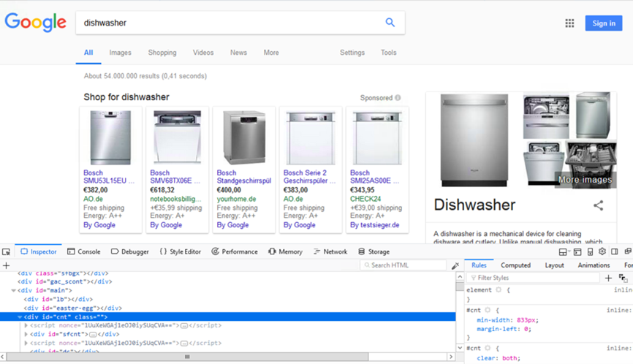Click the Google logo
Image resolution: width=633 pixels, height=364 pixels.
click(x=36, y=22)
